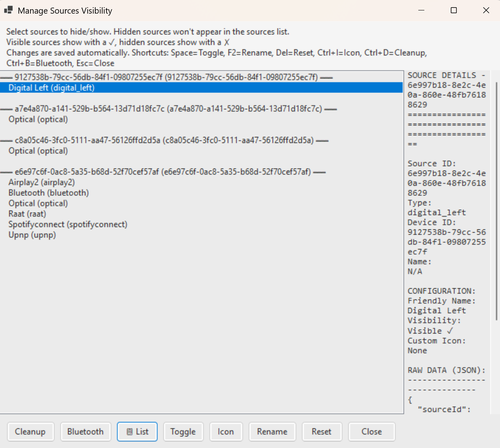Viewport: 500px width, 448px height.
Task: Toggle visibility of the selected source
Action: click(183, 432)
